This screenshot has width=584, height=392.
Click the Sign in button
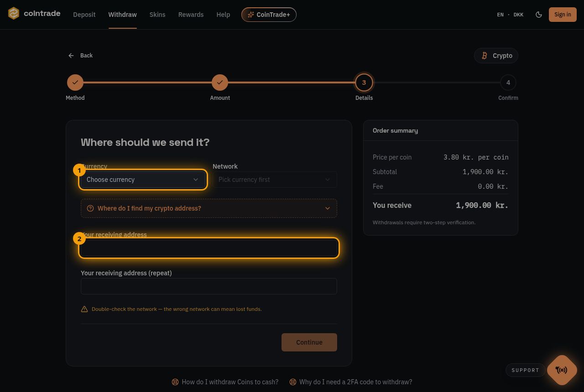coord(563,15)
